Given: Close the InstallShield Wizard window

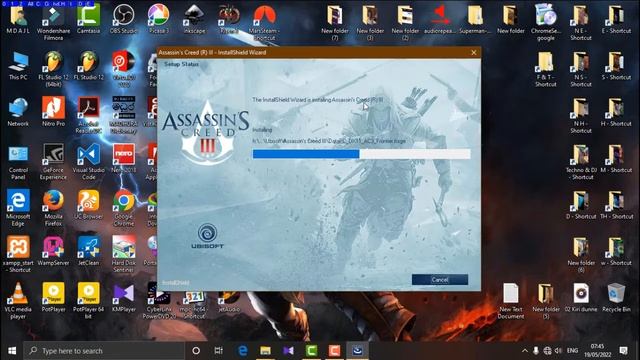Looking at the screenshot, I should coord(473,52).
